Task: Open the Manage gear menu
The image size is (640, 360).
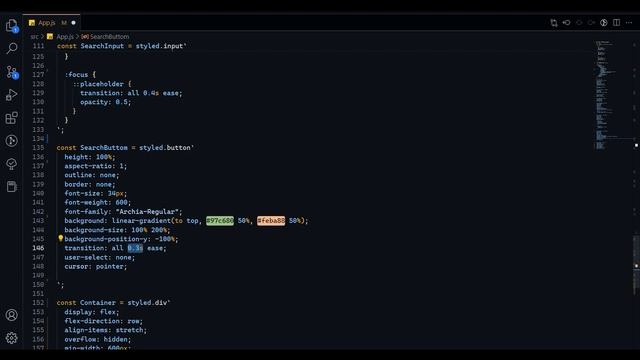Action: (x=11, y=338)
